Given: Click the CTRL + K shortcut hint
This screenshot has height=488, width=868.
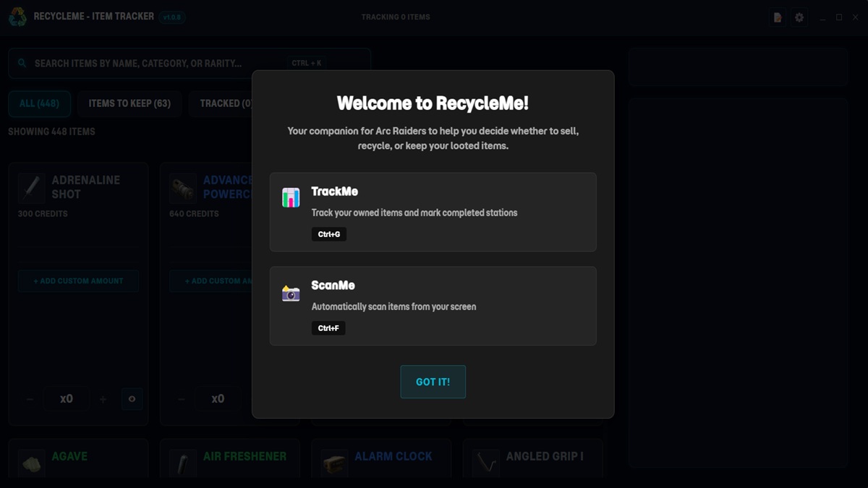Looking at the screenshot, I should (x=307, y=64).
